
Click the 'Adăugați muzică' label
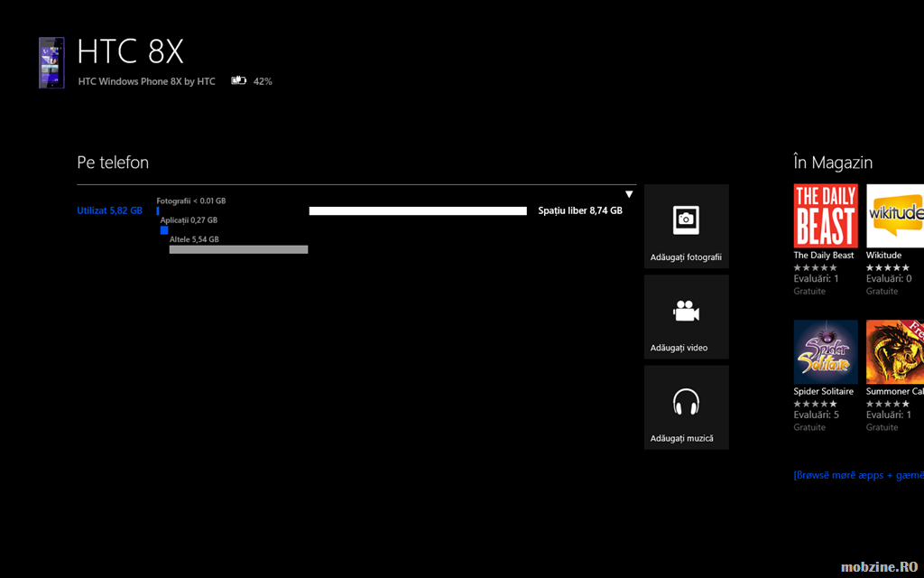point(682,438)
